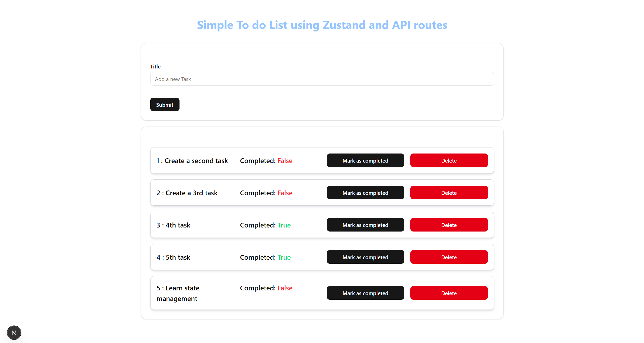Click the Title label above the input
This screenshot has height=343, width=644.
pos(155,66)
